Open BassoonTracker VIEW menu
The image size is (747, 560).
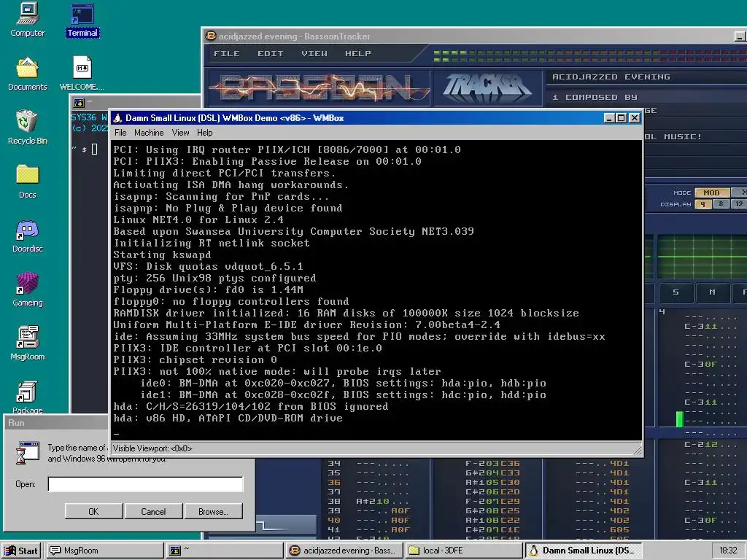[x=314, y=54]
